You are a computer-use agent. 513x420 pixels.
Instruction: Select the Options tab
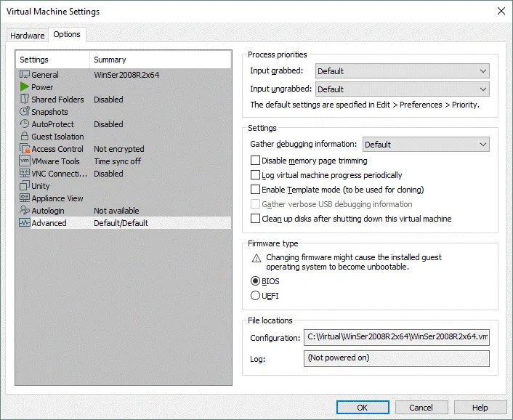point(67,35)
